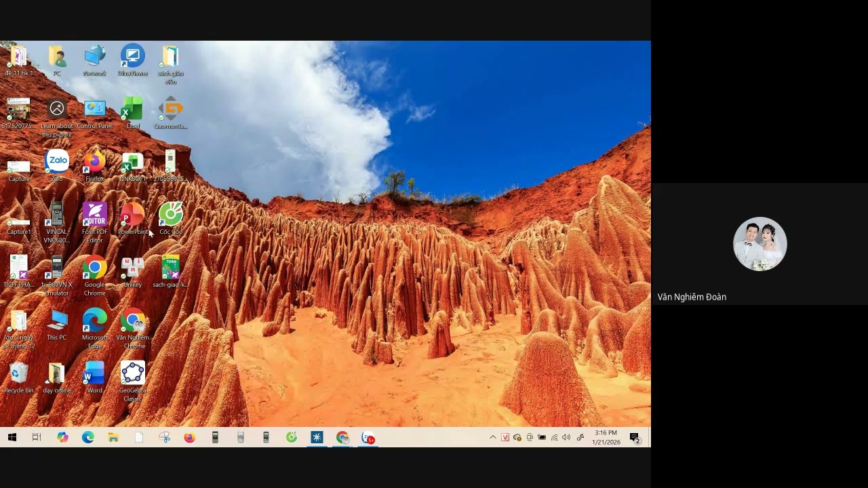Open Firefox from the taskbar
This screenshot has width=868, height=488.
coord(190,438)
